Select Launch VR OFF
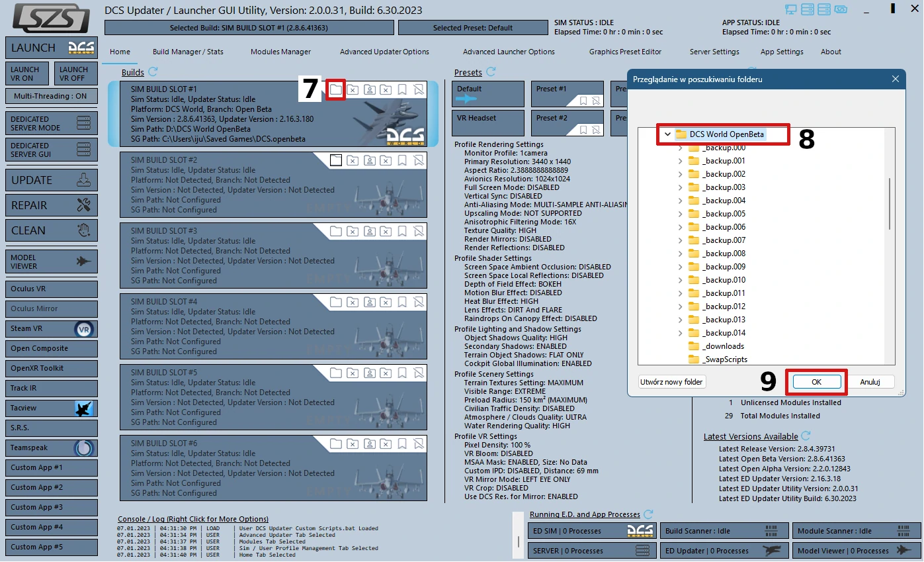Viewport: 924px width, 562px height. tap(75, 73)
